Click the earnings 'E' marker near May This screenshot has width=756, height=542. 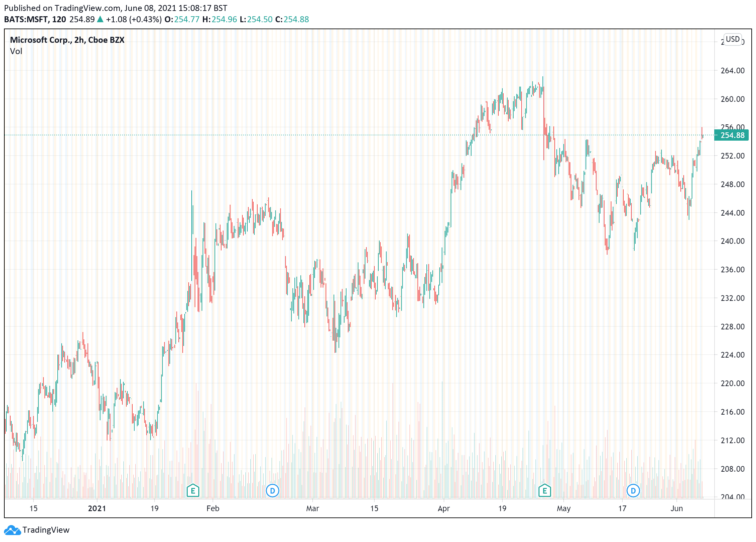tap(545, 491)
